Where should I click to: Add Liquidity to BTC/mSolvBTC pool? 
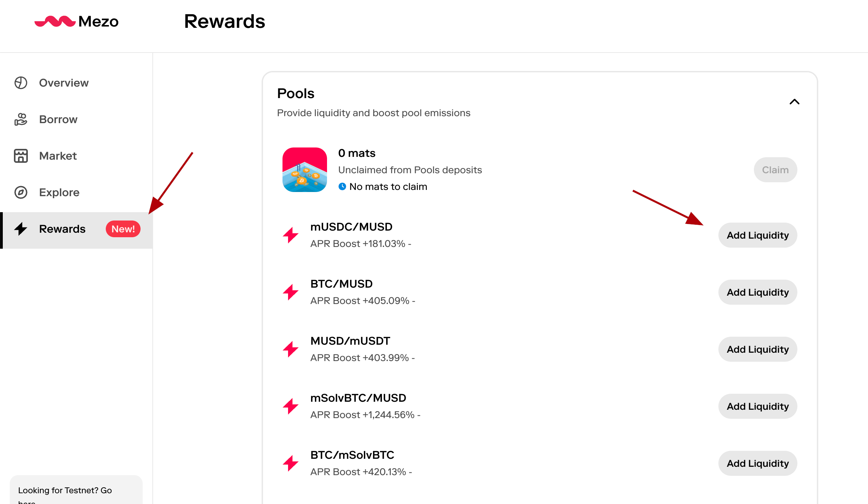click(x=757, y=463)
